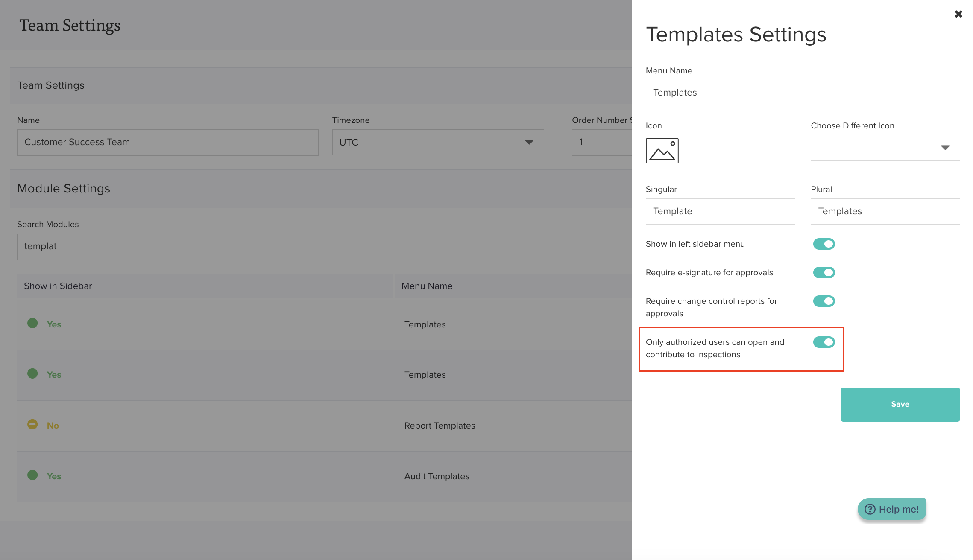Image resolution: width=973 pixels, height=560 pixels.
Task: Close the Templates Settings panel
Action: [x=958, y=14]
